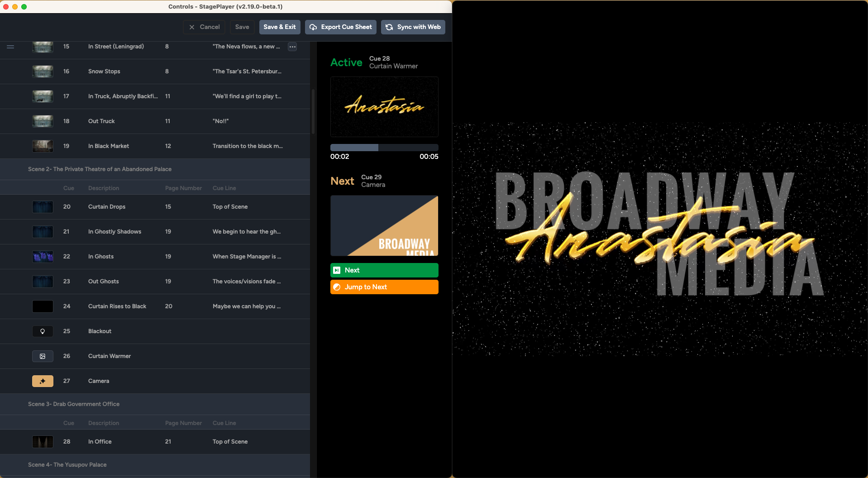Select thumbnail of cue 15 In Street
Screen dimensions: 868x478
[x=43, y=47]
